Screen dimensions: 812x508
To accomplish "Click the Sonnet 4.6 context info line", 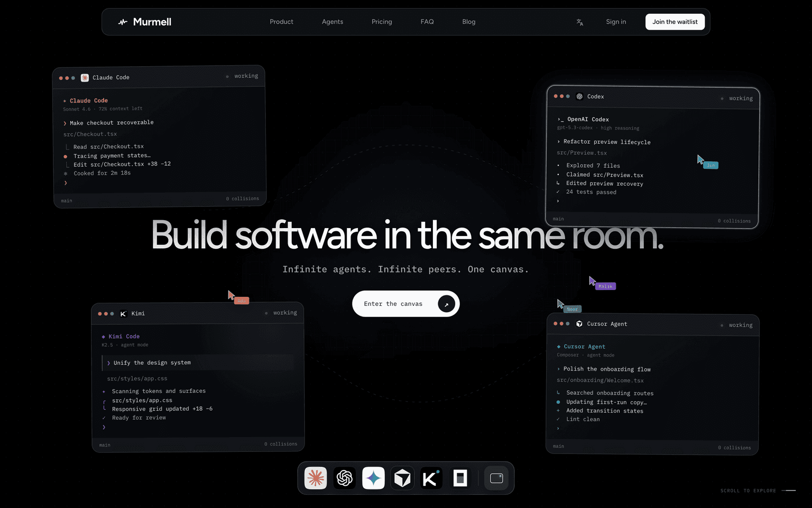I will 103,109.
